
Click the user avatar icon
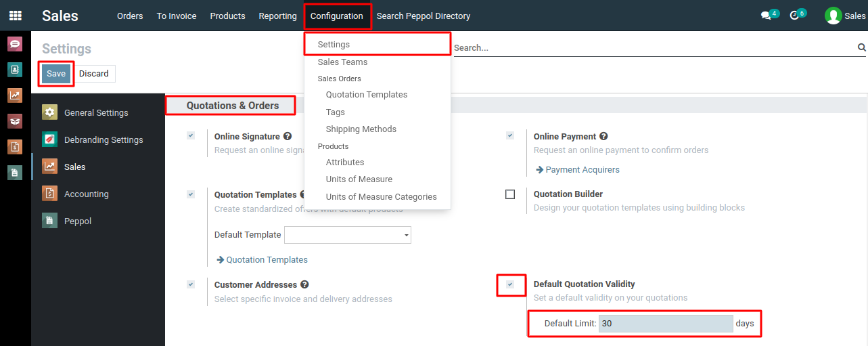click(833, 16)
